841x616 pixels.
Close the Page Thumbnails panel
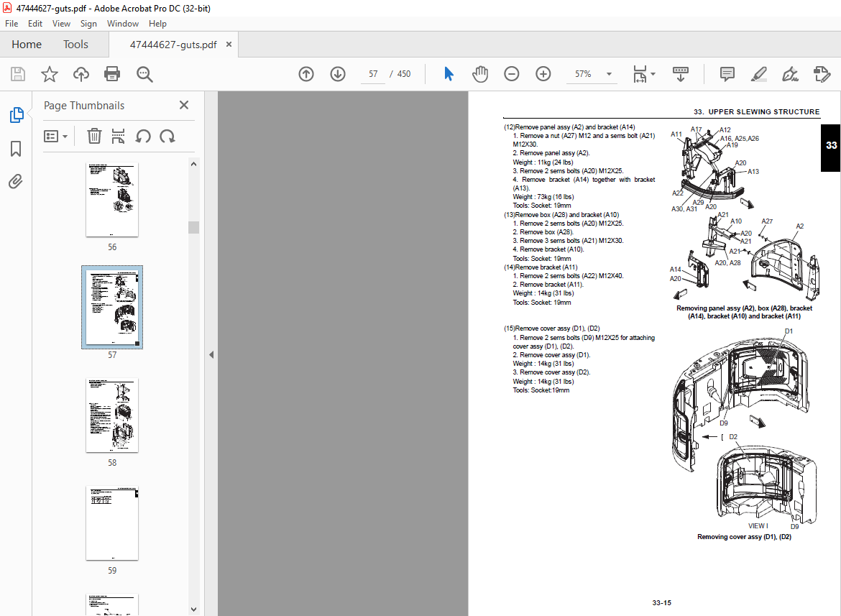coord(184,105)
